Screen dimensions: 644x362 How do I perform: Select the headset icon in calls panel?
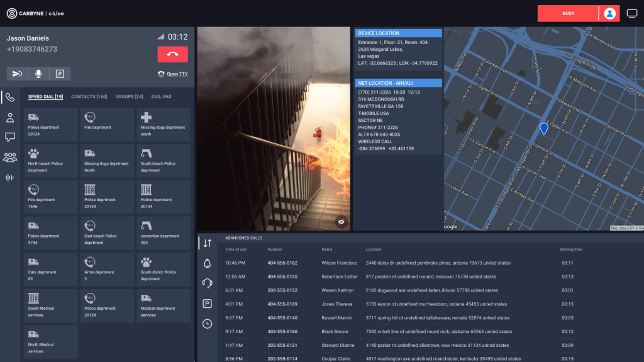click(x=208, y=283)
